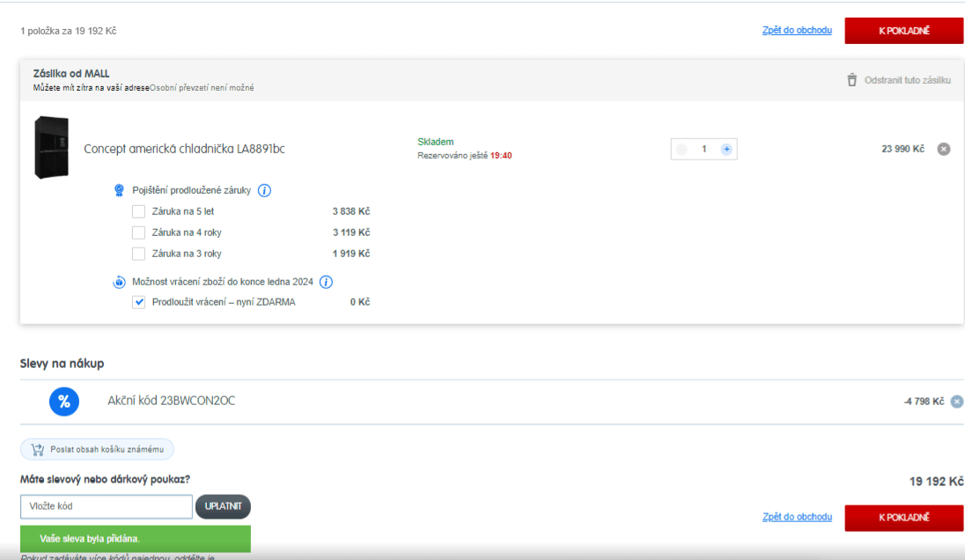Open the Concept refrigerator product thumbnail
965x560 pixels.
click(x=52, y=147)
